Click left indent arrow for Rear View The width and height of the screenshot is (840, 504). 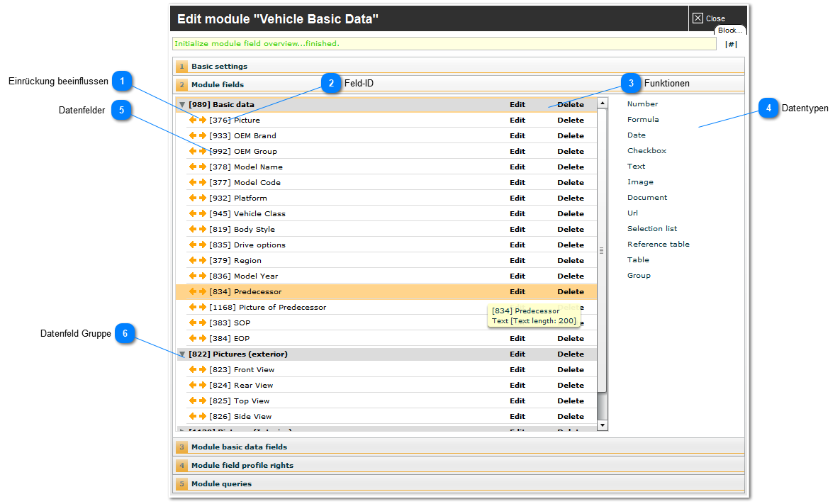[193, 385]
